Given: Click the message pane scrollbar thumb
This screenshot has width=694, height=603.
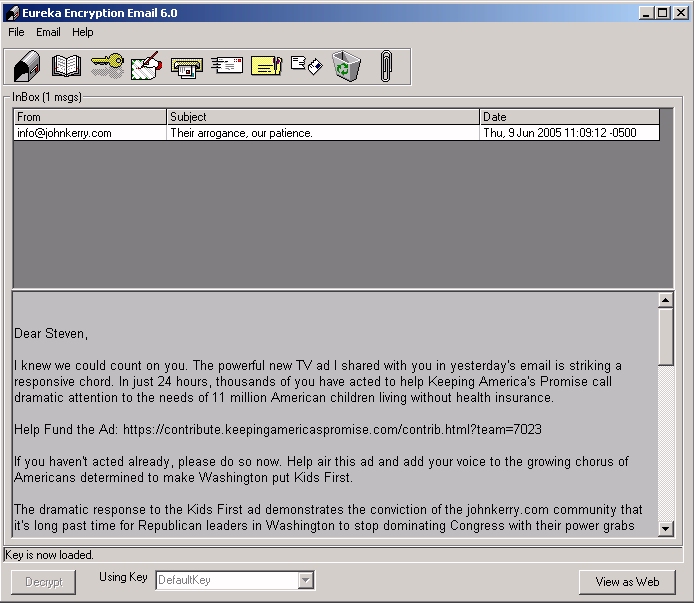Looking at the screenshot, I should (x=666, y=337).
